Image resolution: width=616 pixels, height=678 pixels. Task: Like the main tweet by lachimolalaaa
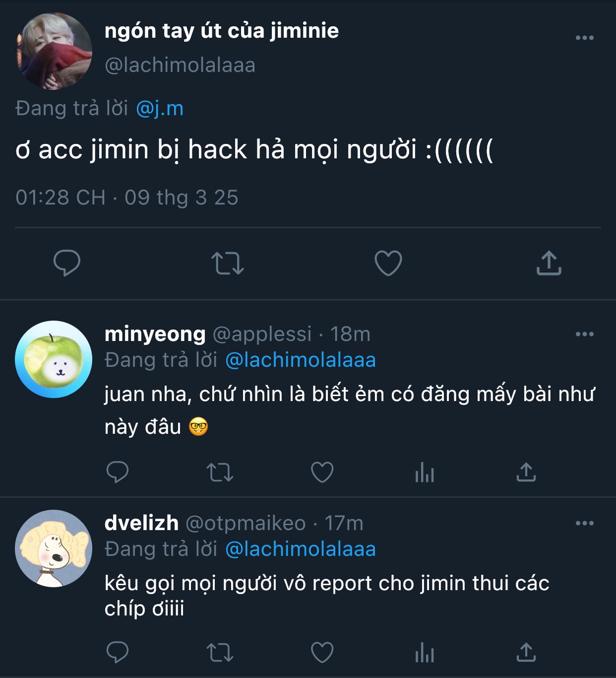[388, 263]
